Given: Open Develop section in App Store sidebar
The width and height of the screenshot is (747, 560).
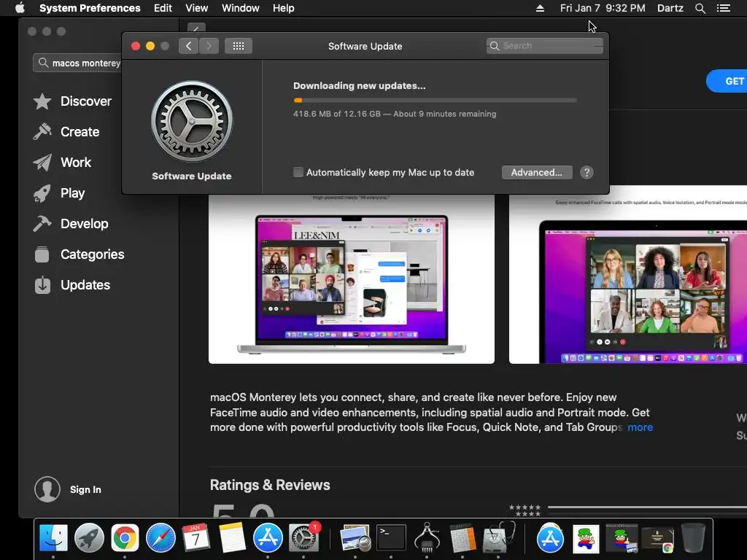Looking at the screenshot, I should (71, 224).
